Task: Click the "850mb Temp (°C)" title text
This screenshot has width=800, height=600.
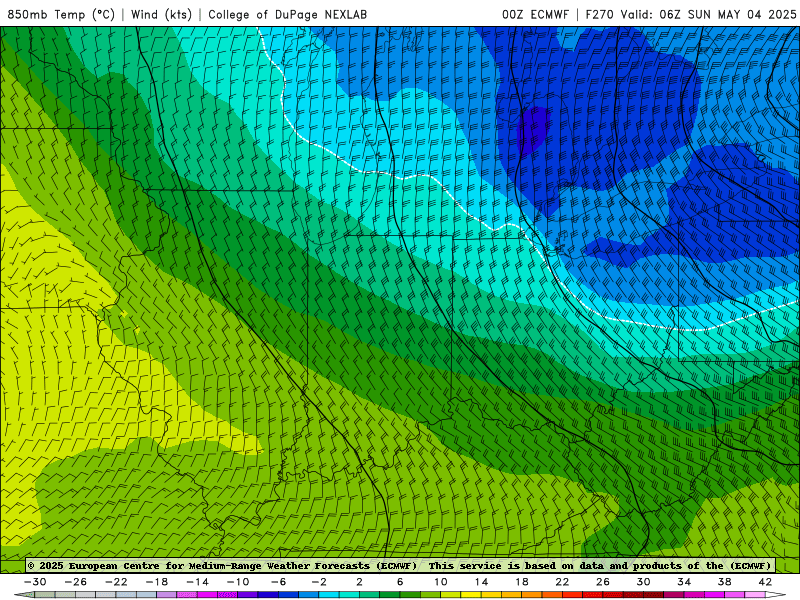Action: 61,14
